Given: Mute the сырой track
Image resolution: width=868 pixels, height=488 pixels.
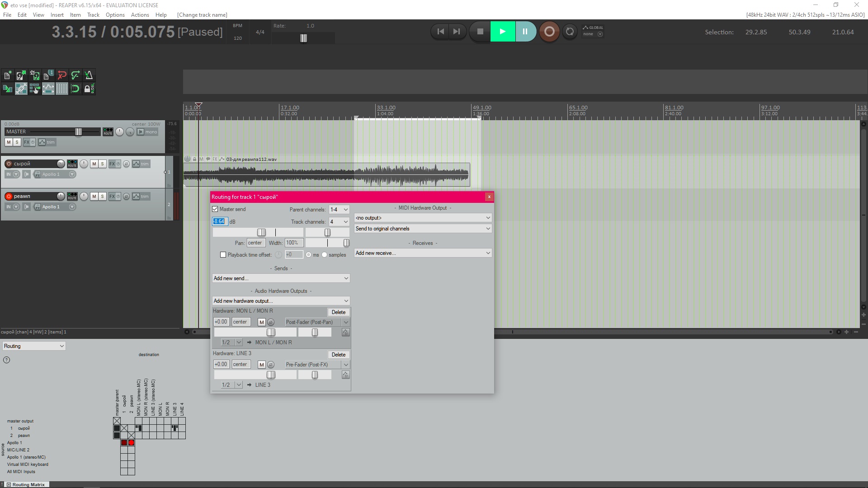Looking at the screenshot, I should (x=94, y=164).
